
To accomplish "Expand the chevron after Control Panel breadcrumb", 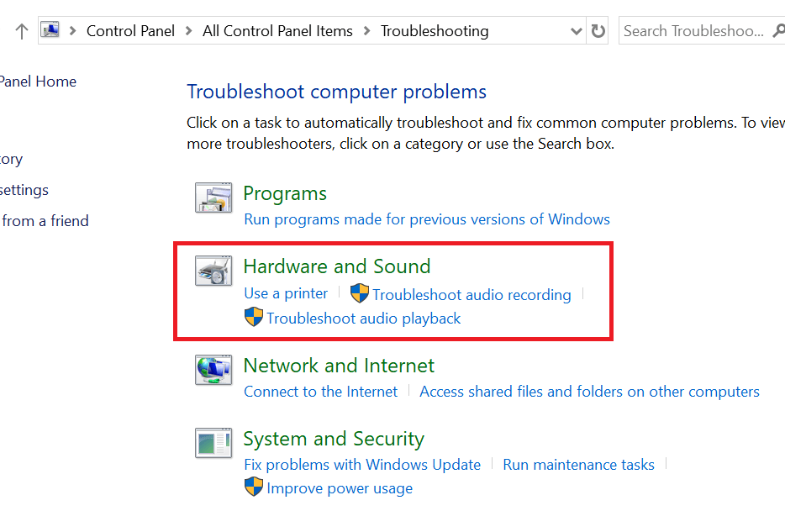I will coord(189,31).
